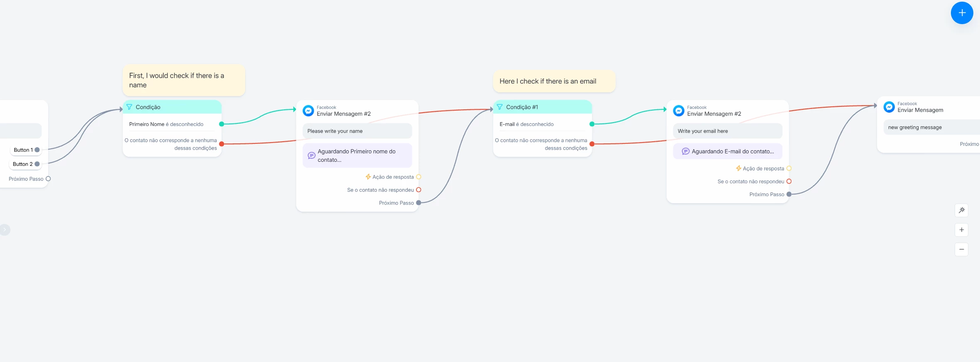Click the Condição #1 funnel icon

pyautogui.click(x=500, y=107)
